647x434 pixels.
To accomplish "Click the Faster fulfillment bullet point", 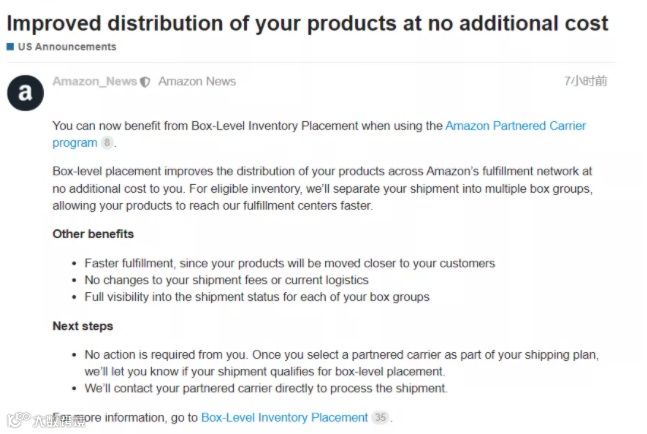I will tap(289, 263).
